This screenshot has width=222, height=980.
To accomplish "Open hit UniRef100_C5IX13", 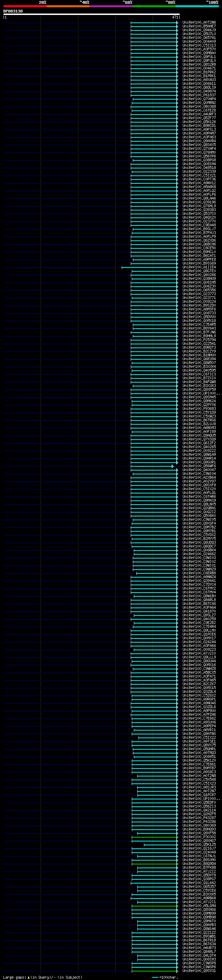I will [199, 45].
